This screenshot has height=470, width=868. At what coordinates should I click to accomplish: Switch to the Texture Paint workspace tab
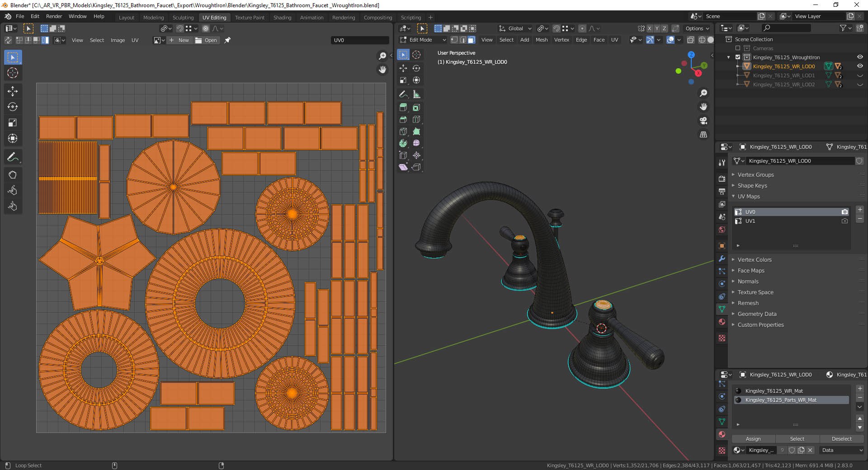pos(250,18)
